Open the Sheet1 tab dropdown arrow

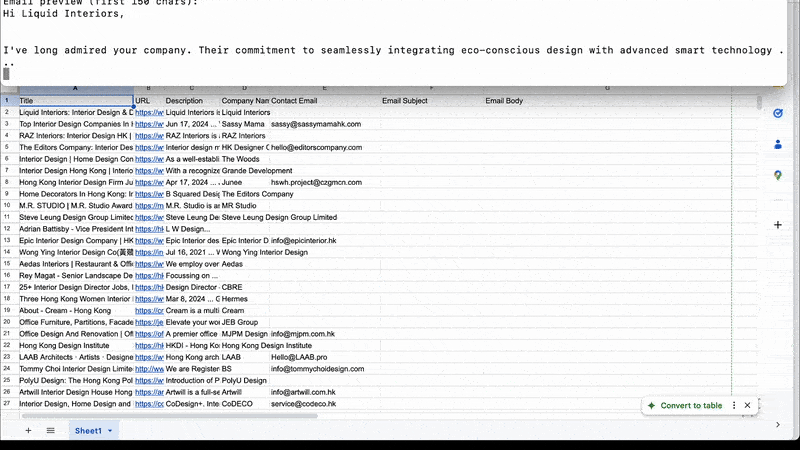pos(110,431)
